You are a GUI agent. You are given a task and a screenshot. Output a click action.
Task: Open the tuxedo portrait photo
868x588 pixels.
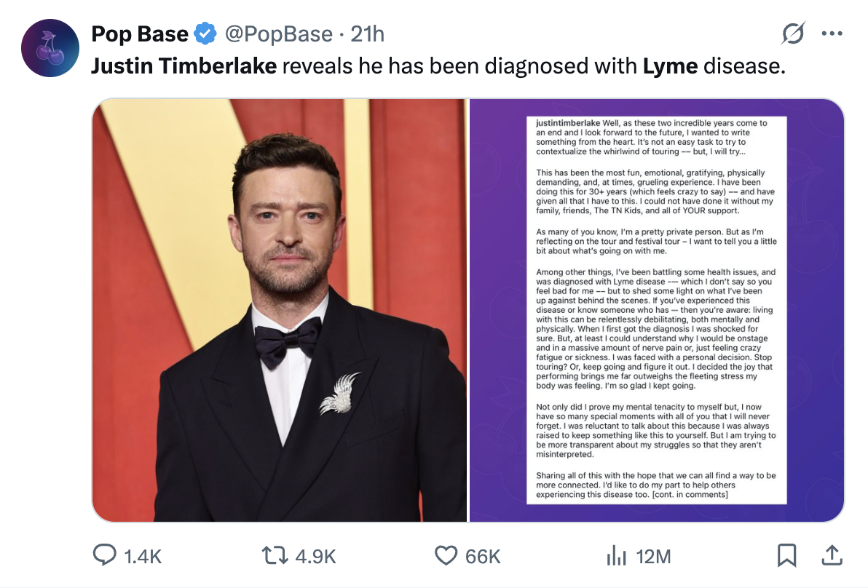point(279,310)
